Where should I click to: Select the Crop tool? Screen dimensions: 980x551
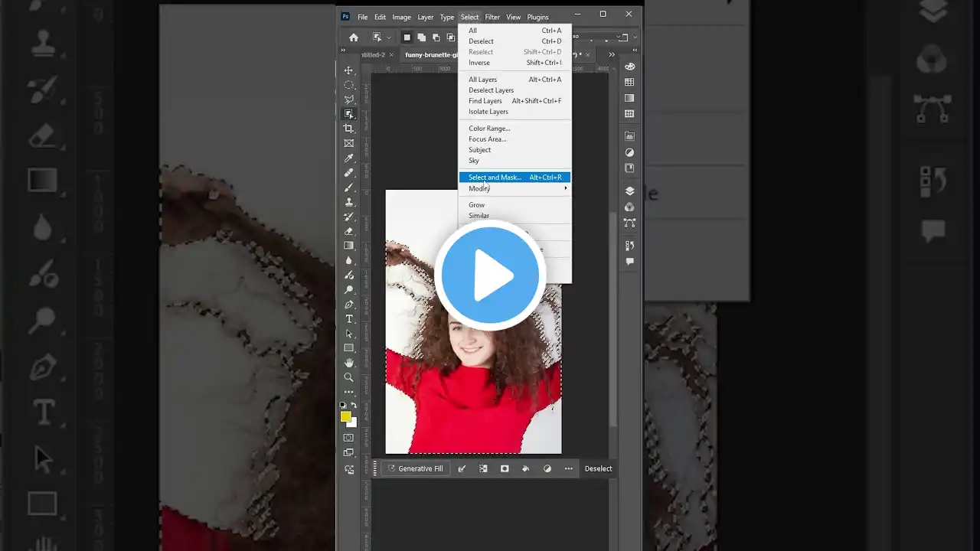pyautogui.click(x=349, y=129)
